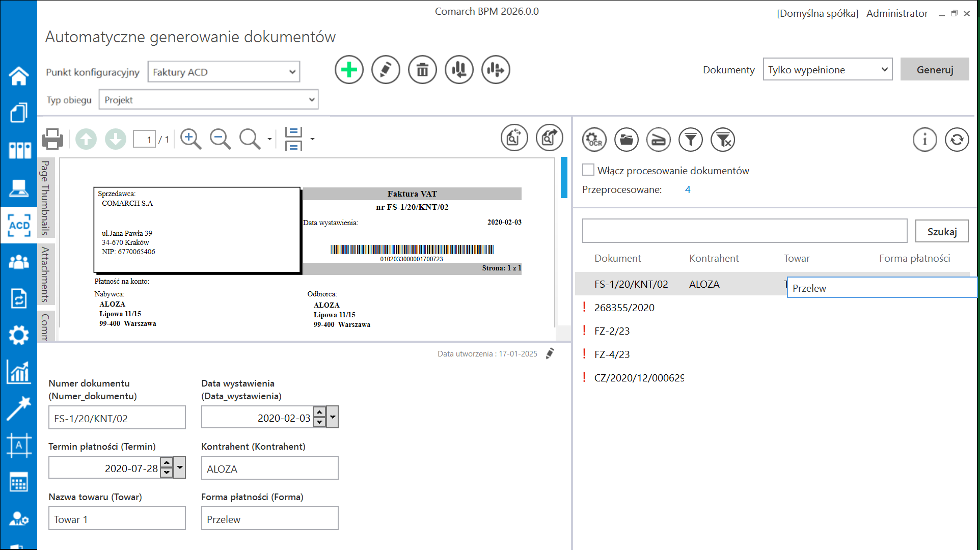The image size is (980, 550).
Task: Increase Termin płatności date with the up arrow
Action: click(167, 462)
